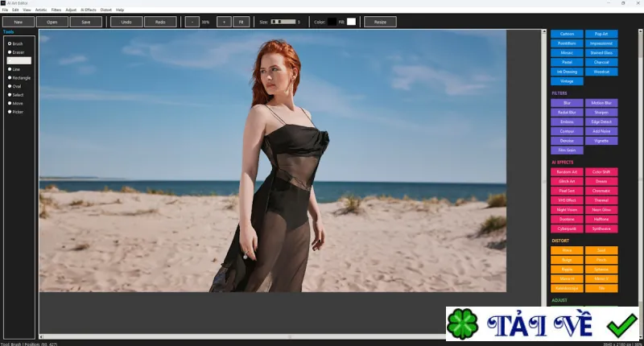
Task: Apply the Emboss filter
Action: (567, 122)
